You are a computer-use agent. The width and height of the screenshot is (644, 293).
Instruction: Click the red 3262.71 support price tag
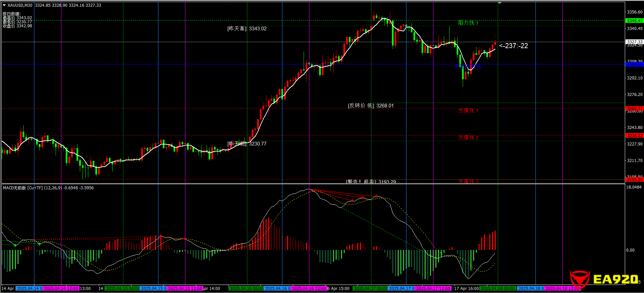[634, 108]
